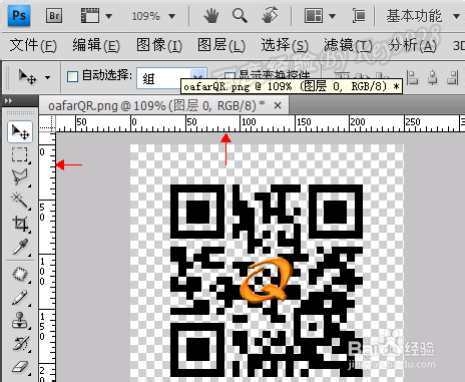Click the ruler origin corner box

(x=47, y=124)
